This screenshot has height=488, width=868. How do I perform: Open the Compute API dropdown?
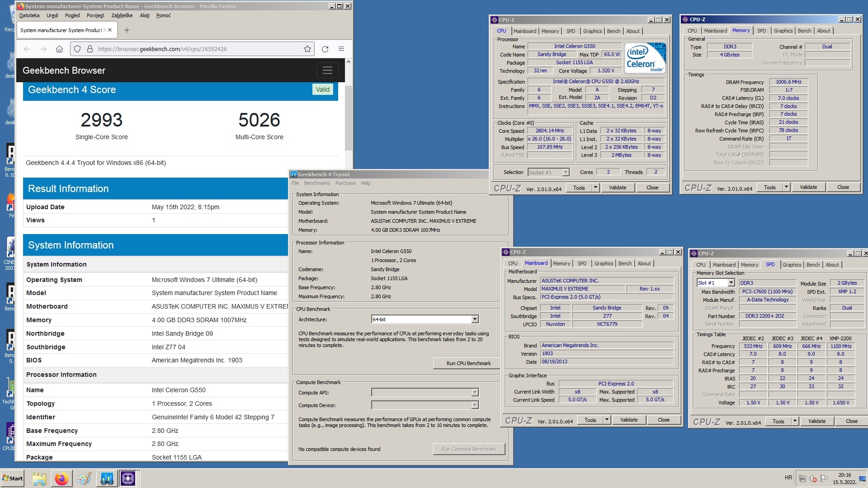(x=475, y=393)
